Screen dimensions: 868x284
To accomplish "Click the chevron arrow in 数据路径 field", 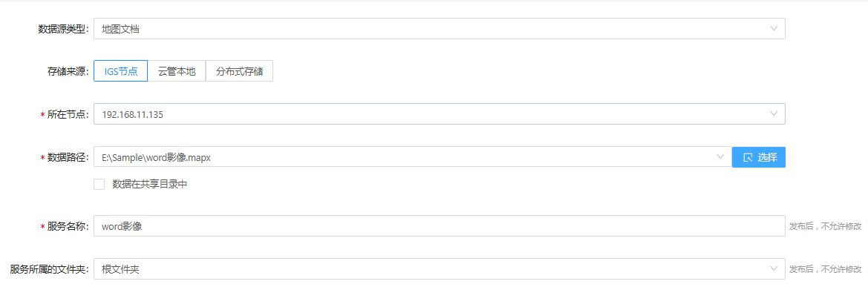I will click(720, 157).
